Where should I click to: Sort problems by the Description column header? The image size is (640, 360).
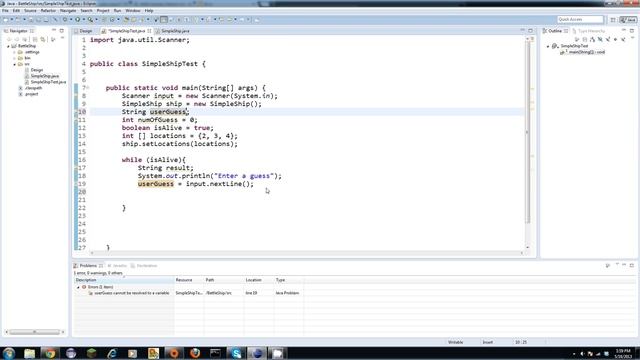pyautogui.click(x=124, y=280)
